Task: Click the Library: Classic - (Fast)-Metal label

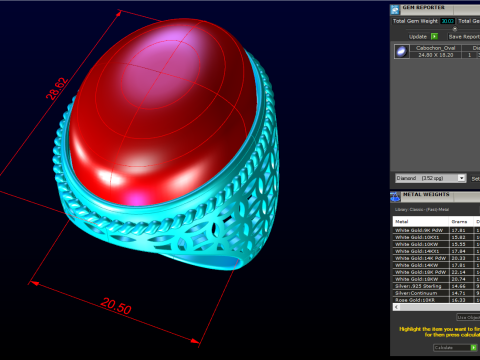Action: point(422,210)
